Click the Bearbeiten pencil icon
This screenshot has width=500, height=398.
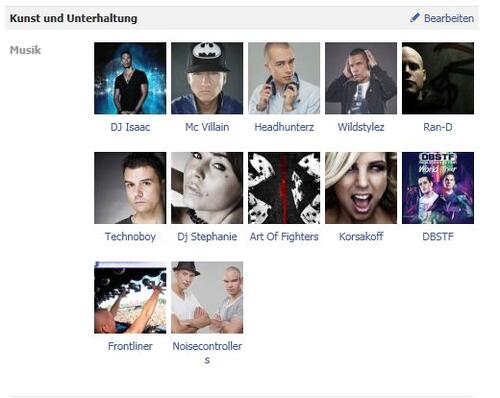click(x=415, y=18)
